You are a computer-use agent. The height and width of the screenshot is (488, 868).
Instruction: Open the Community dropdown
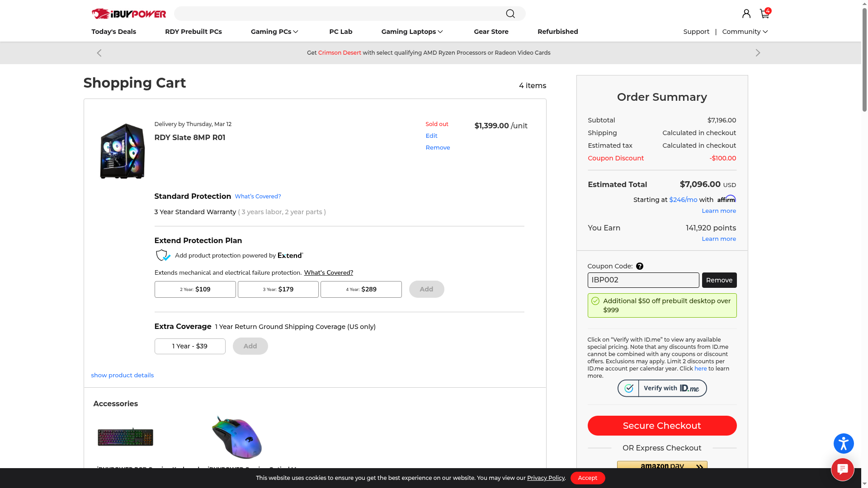point(745,32)
